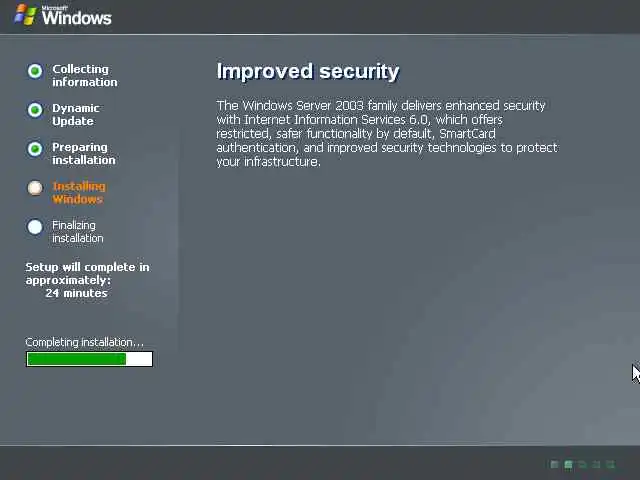Click the Dynamic Update step label
This screenshot has height=480, width=640.
[x=76, y=114]
